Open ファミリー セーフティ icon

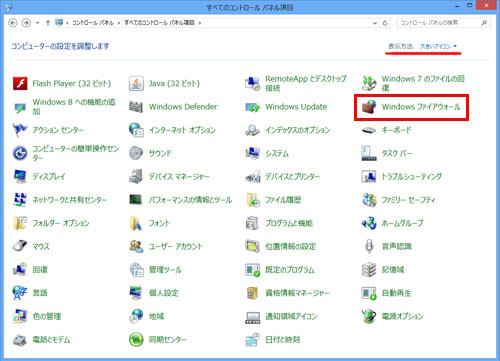(x=369, y=200)
